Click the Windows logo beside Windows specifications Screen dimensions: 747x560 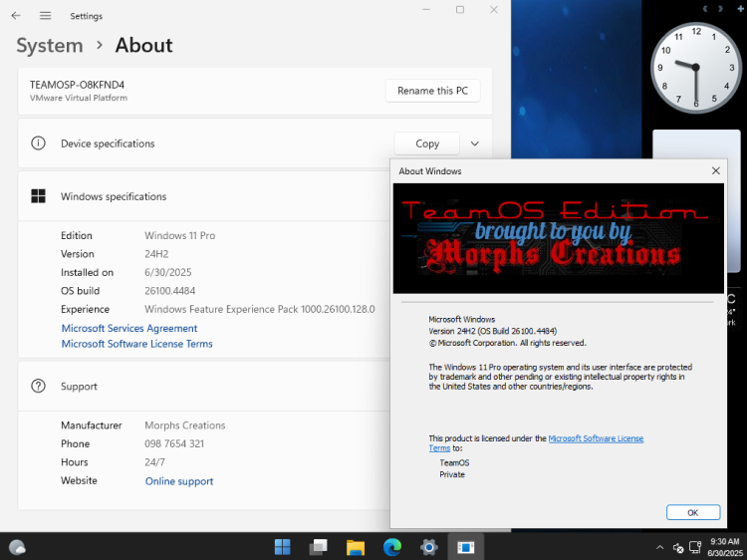click(x=38, y=196)
